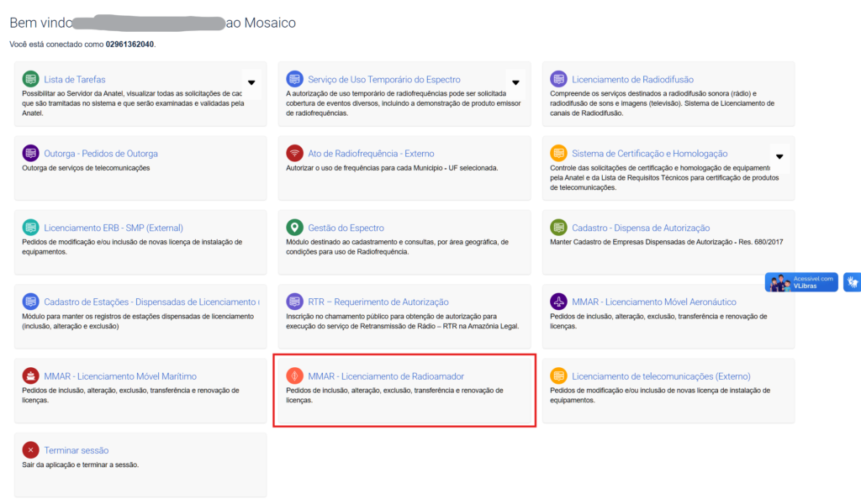This screenshot has width=861, height=504.
Task: Expand the Sistema de Certificação e Homologação arrow
Action: (779, 157)
